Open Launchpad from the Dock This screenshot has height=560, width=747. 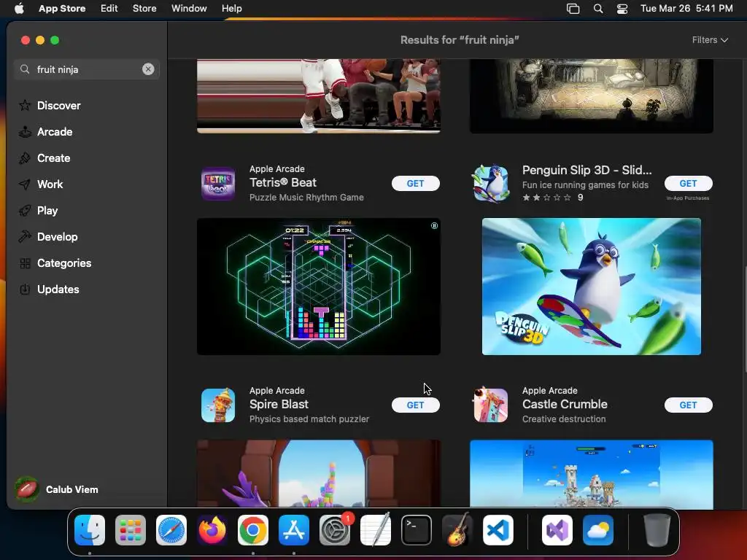click(131, 530)
